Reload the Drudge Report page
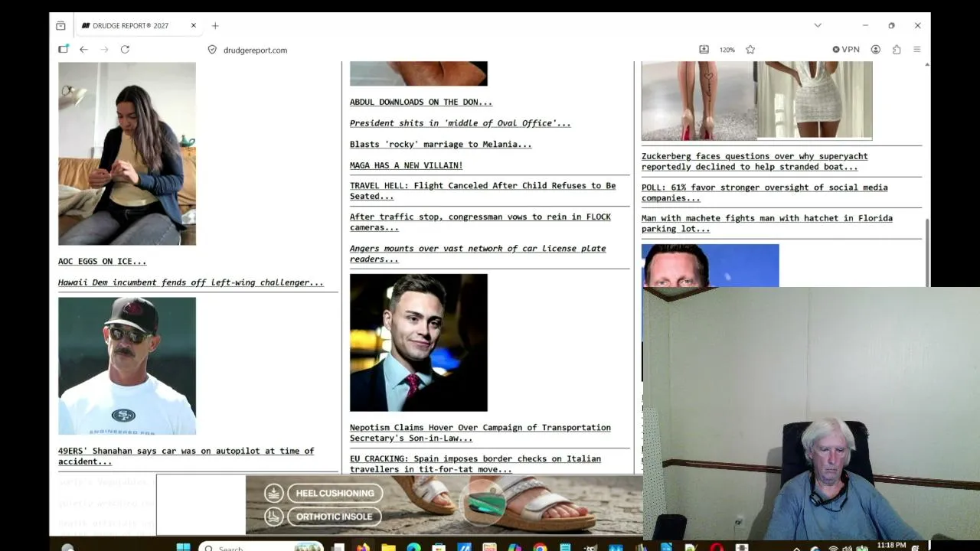This screenshot has width=980, height=551. (125, 50)
